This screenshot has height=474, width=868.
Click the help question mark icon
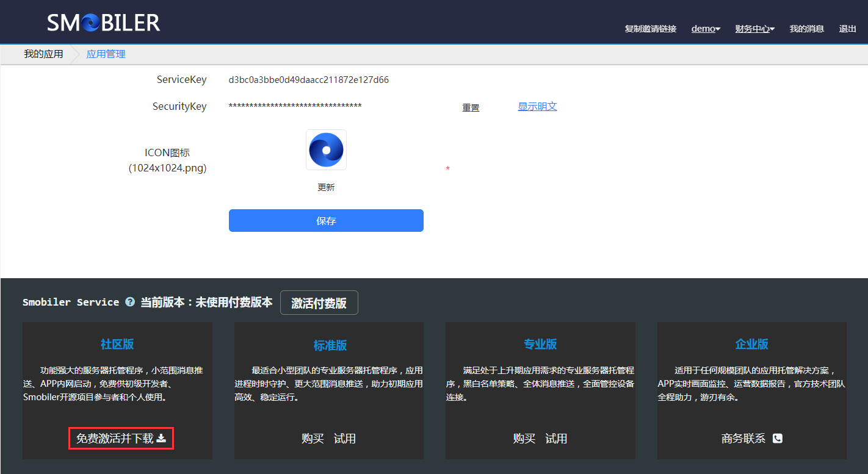click(x=130, y=302)
